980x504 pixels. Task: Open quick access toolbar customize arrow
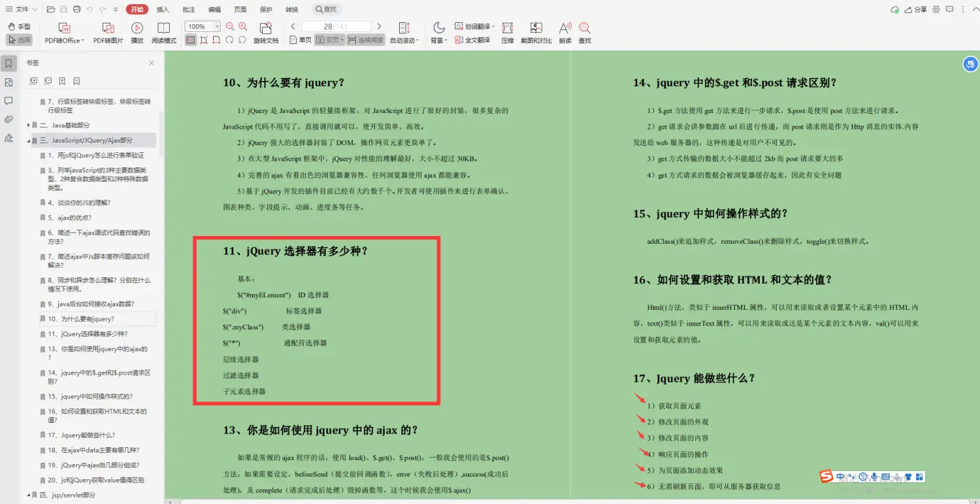[116, 10]
